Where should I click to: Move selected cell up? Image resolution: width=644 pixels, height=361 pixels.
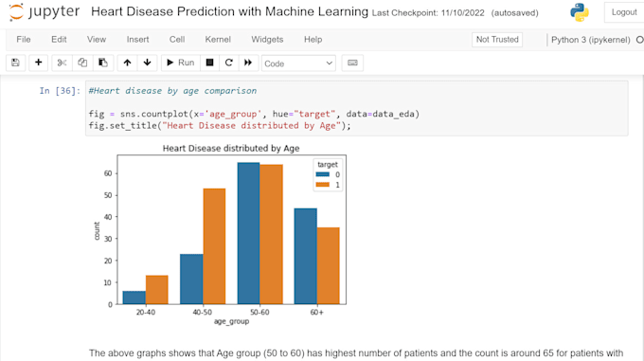(x=127, y=63)
